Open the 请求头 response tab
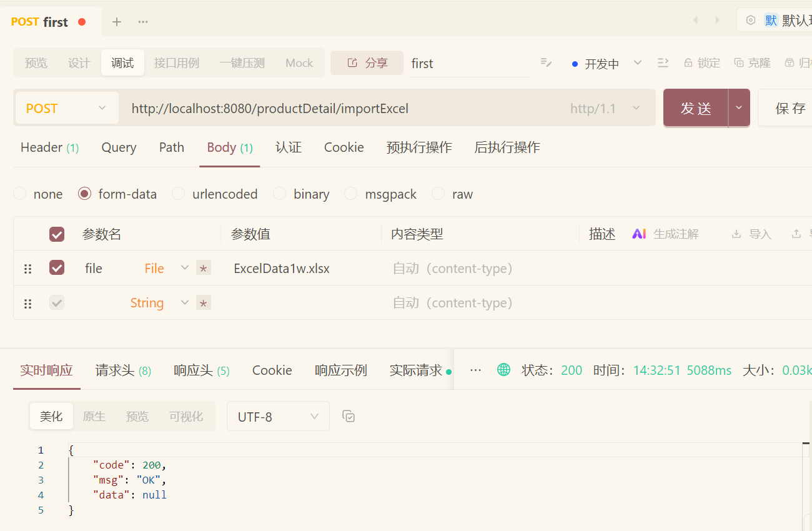The image size is (812, 531). [x=123, y=370]
